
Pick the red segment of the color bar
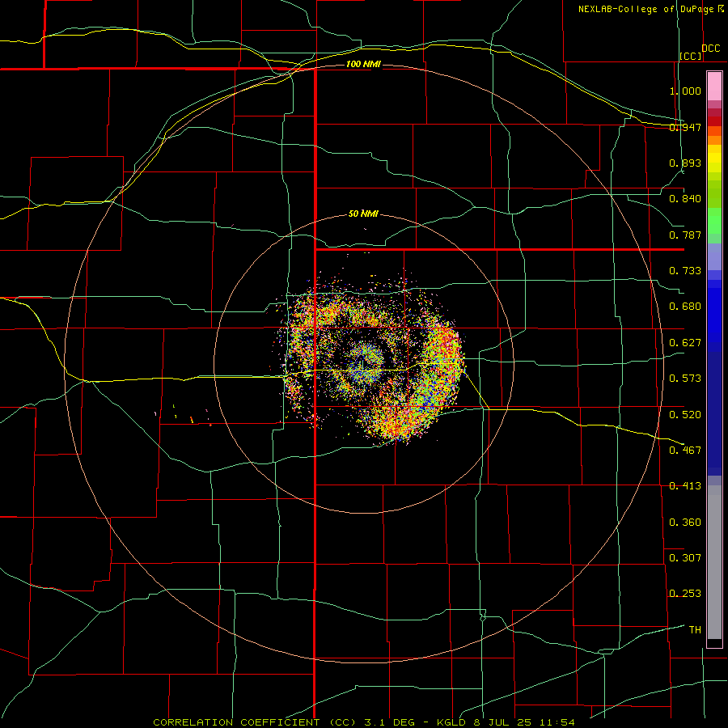pyautogui.click(x=714, y=121)
